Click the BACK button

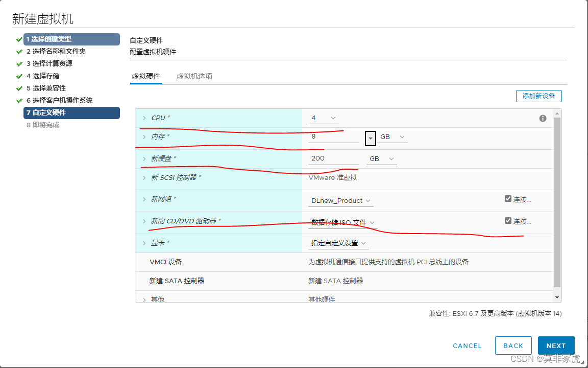(513, 346)
